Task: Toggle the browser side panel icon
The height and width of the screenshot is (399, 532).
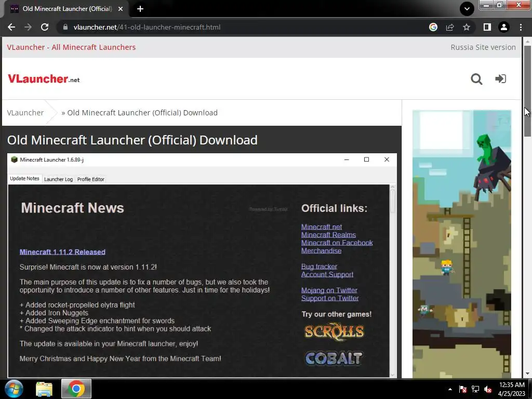Action: (487, 27)
